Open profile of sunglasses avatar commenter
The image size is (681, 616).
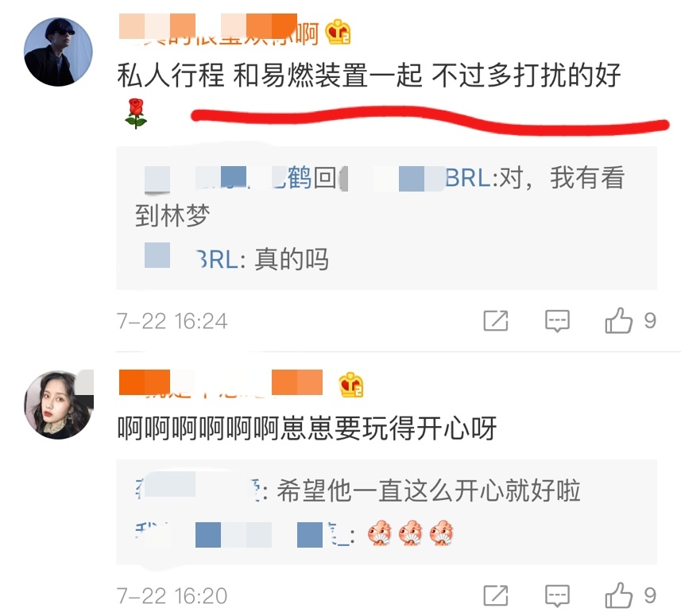[x=58, y=52]
